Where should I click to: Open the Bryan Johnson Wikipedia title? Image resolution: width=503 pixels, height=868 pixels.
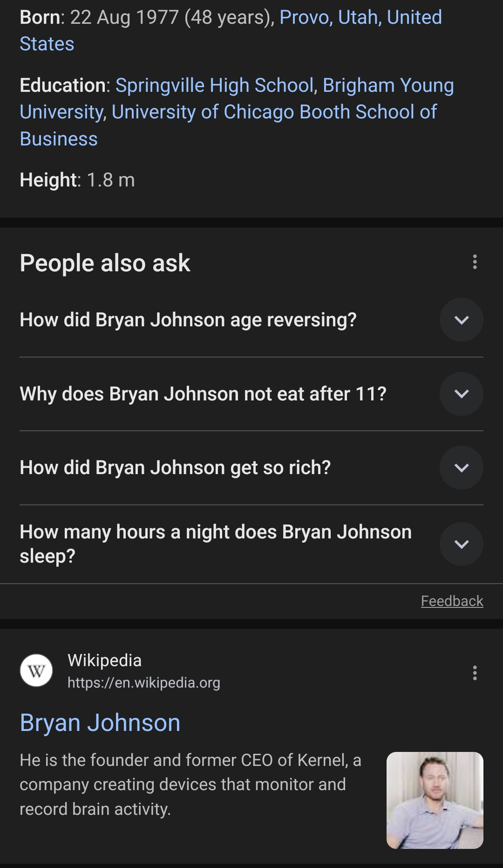[x=100, y=723]
